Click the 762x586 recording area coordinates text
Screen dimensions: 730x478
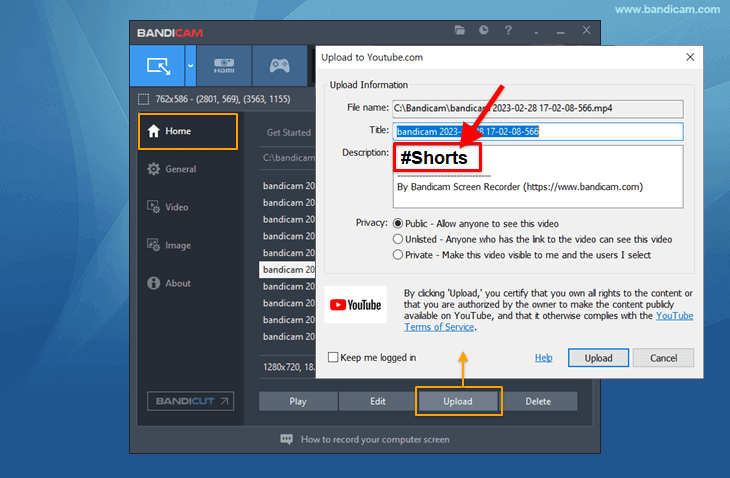223,99
